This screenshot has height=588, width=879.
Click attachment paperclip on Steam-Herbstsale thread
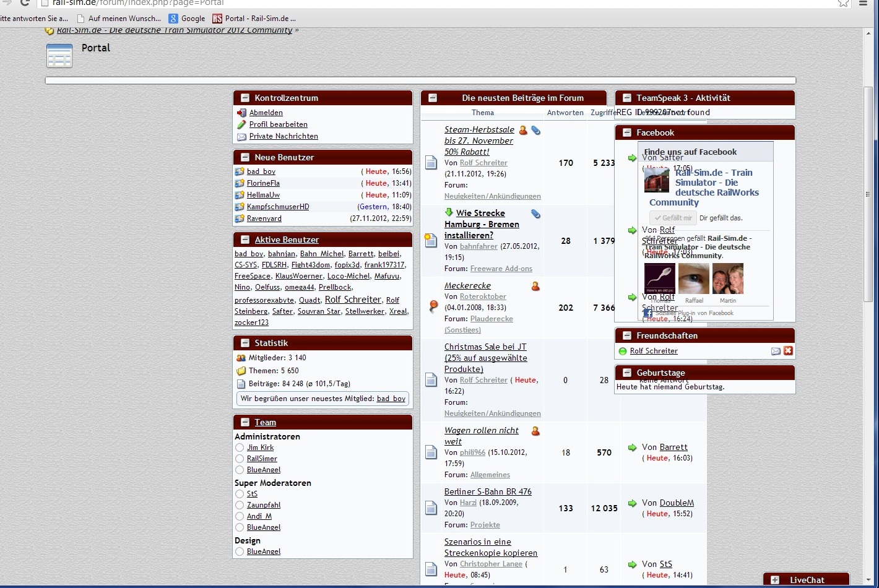tap(536, 130)
